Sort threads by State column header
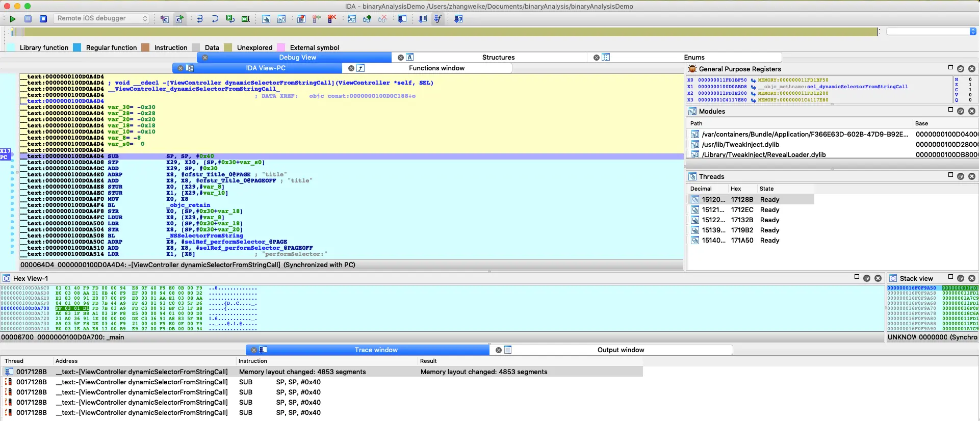 785,189
